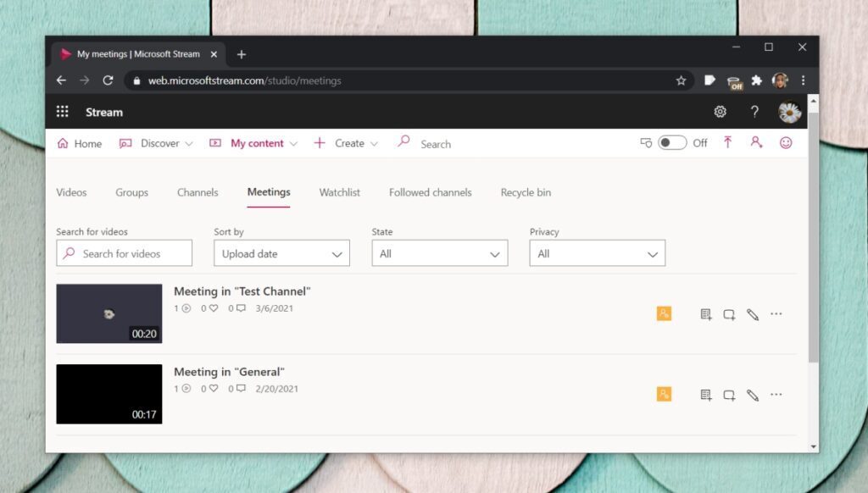868x493 pixels.
Task: Open the Sort by dropdown
Action: (281, 252)
